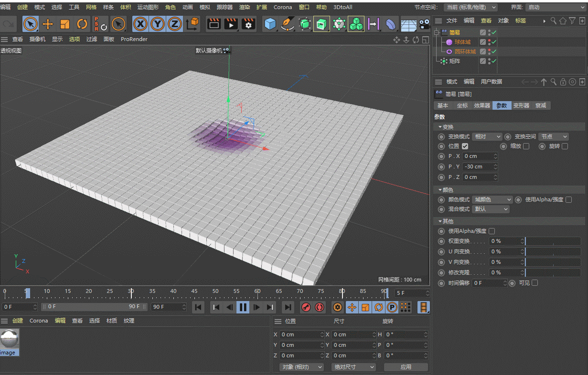588x375 pixels.
Task: Open the 运动图形 menu
Action: [x=148, y=7]
